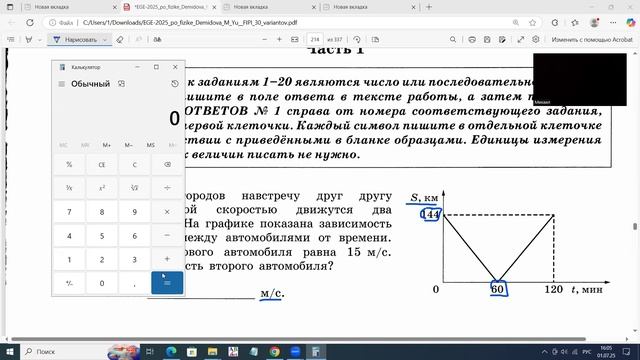Select the highlight tool in PDF toolbar
Image resolution: width=640 pixels, height=360 pixels.
(29, 40)
